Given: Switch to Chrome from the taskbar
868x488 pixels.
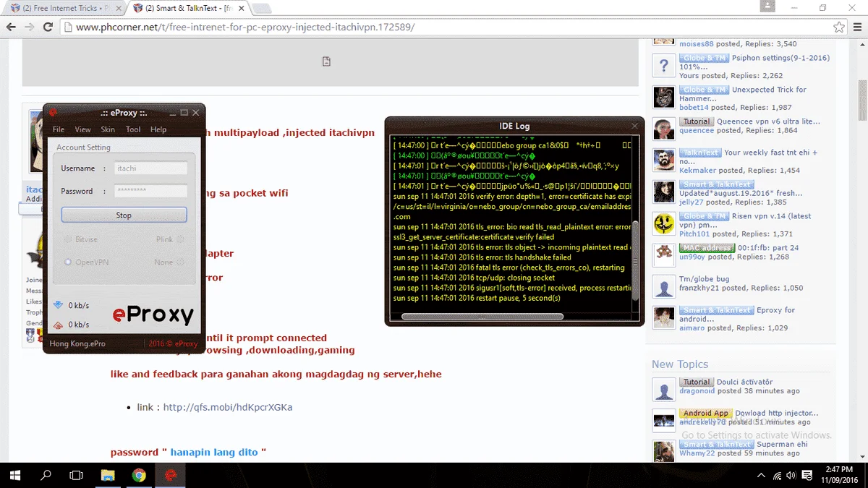Looking at the screenshot, I should [139, 475].
